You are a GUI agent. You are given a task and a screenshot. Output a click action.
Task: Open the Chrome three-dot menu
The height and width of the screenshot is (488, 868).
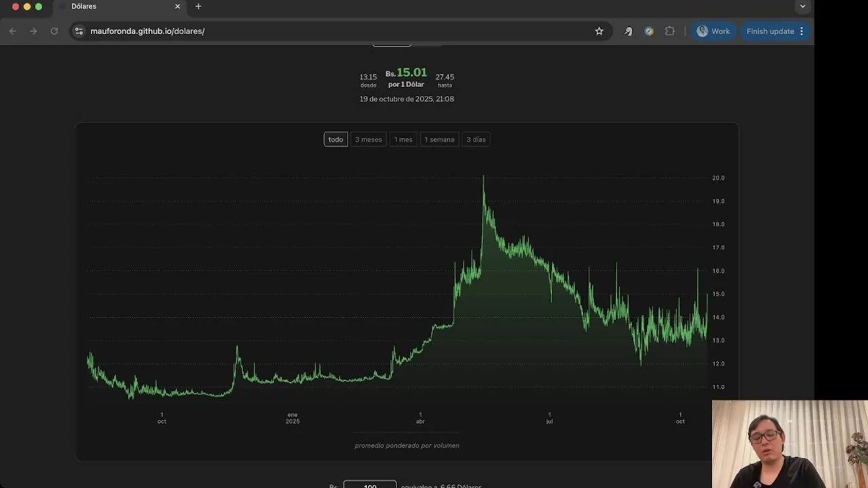coord(802,31)
